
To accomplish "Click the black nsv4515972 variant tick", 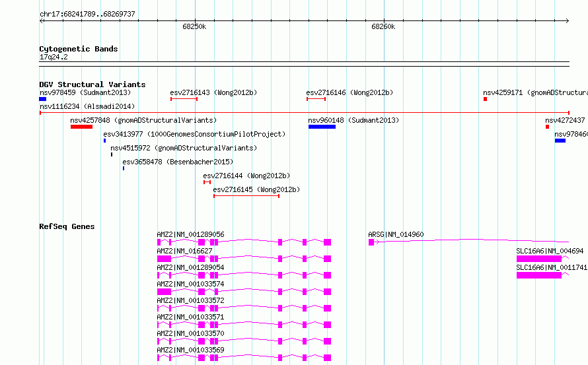I will tap(112, 154).
